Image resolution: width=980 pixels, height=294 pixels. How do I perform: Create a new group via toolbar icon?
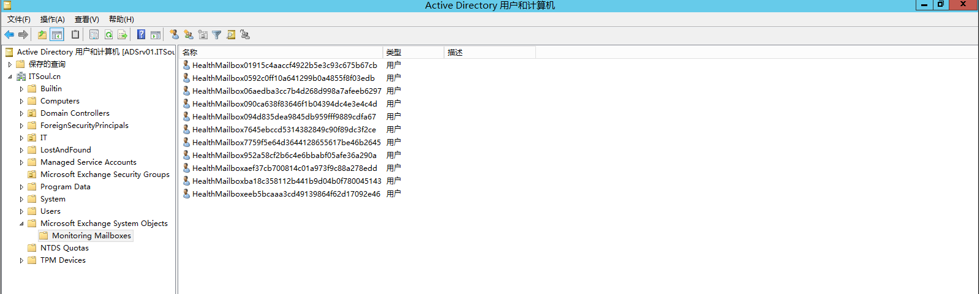point(189,35)
